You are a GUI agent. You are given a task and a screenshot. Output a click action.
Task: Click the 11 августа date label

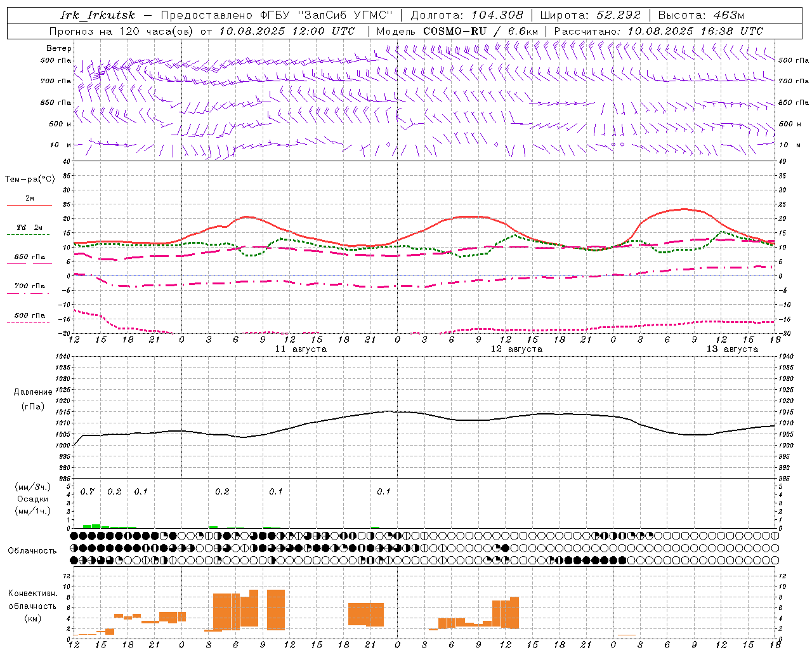coord(301,349)
